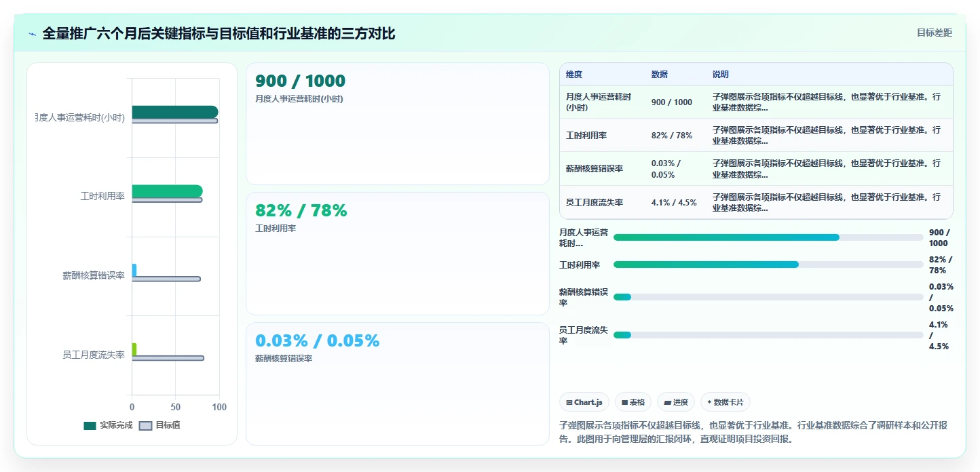980x472 pixels.
Task: Click the 说明 column header
Action: pos(721,75)
